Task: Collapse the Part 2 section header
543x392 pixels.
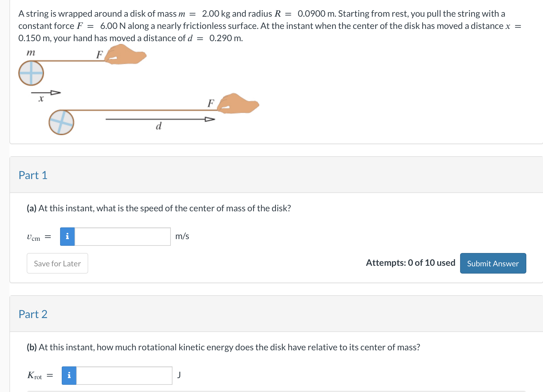Action: click(33, 314)
